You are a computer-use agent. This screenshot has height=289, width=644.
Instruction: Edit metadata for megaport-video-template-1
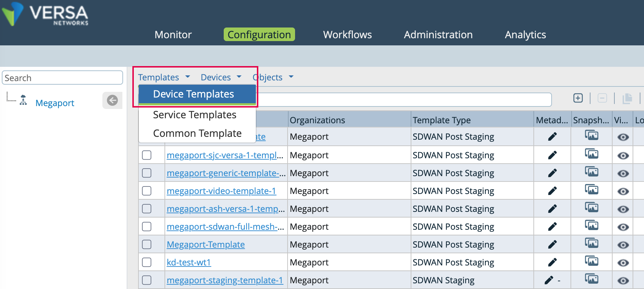pos(552,191)
